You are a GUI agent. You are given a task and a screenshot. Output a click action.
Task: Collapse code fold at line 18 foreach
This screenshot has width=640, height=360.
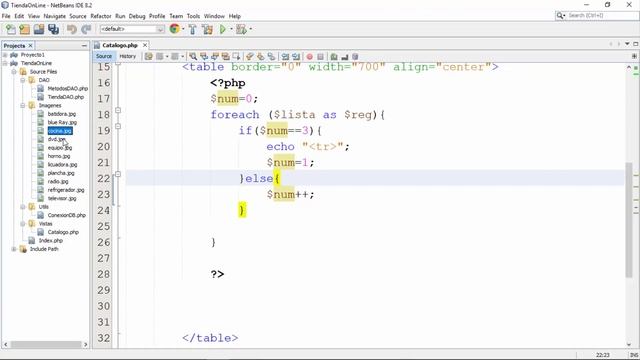pos(118,110)
